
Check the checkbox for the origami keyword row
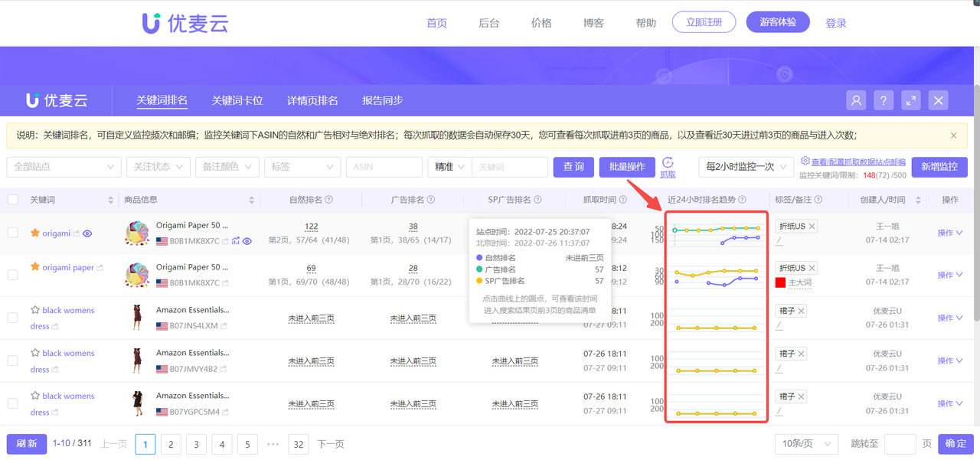13,233
